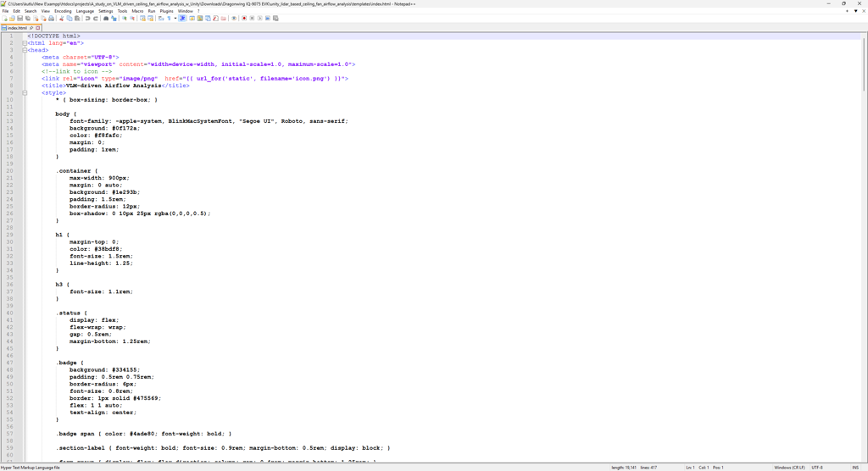
Task: Open the Show All Characters dropdown arrow
Action: coord(175,19)
